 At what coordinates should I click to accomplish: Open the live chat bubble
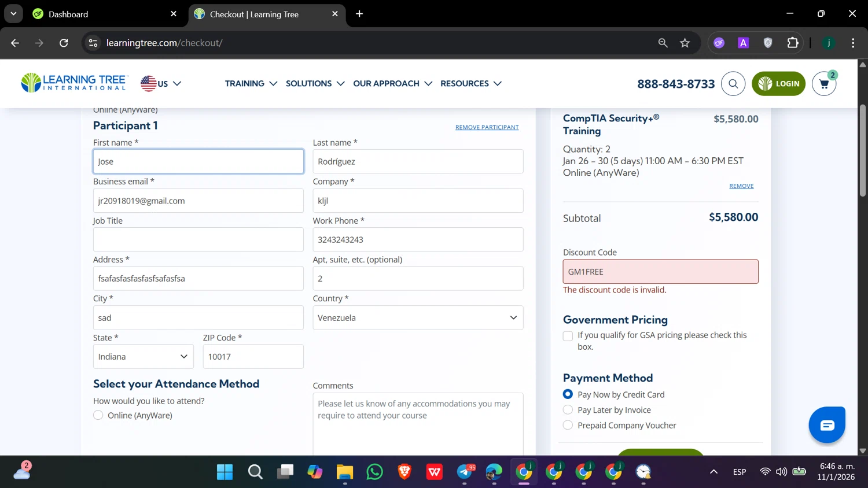827,425
